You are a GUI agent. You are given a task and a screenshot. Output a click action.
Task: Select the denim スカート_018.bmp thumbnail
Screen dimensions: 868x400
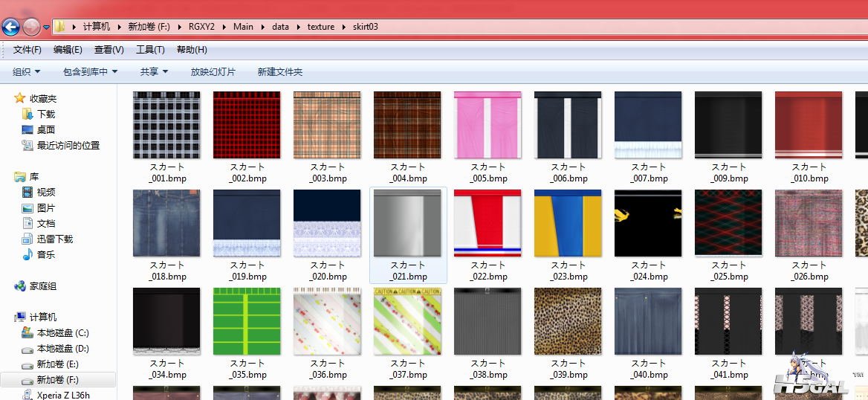[x=166, y=223]
